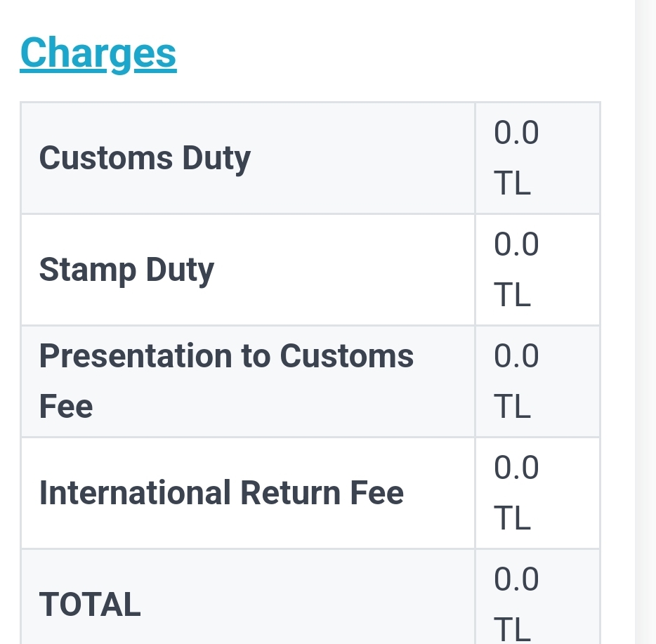656x644 pixels.
Task: Click the 0.0 figure in Customs Duty row
Action: pos(516,133)
